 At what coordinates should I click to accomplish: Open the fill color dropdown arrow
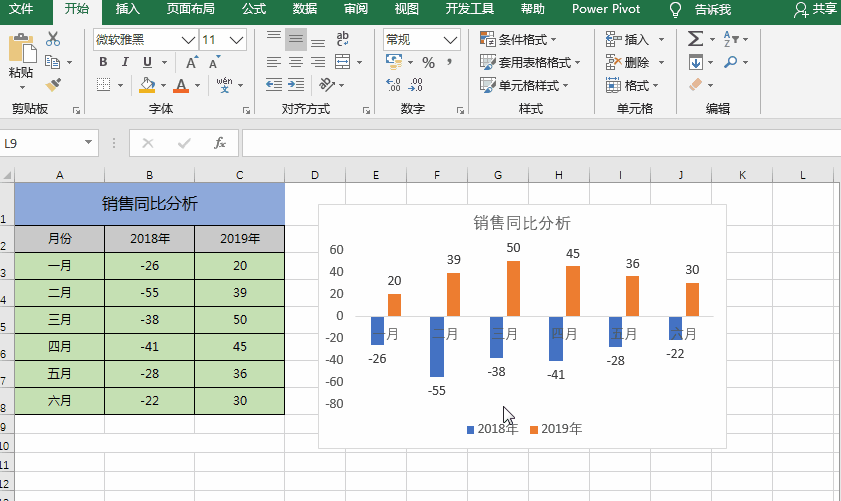[x=163, y=85]
